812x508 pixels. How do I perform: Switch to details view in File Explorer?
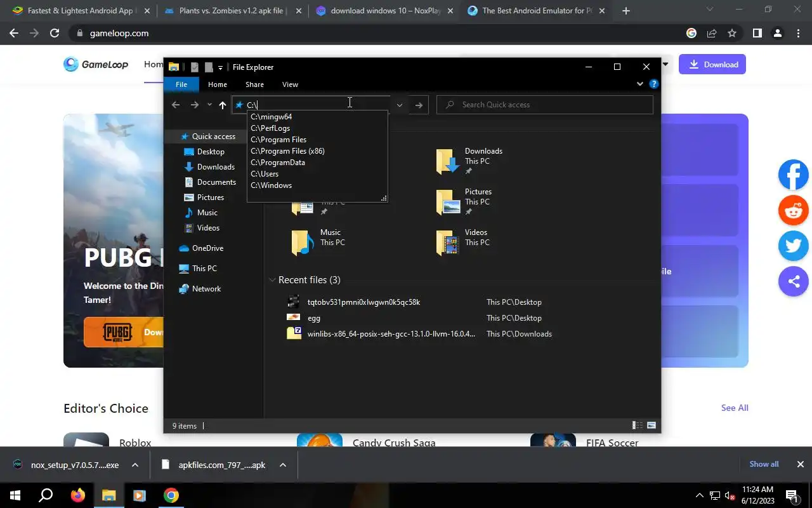pos(637,425)
